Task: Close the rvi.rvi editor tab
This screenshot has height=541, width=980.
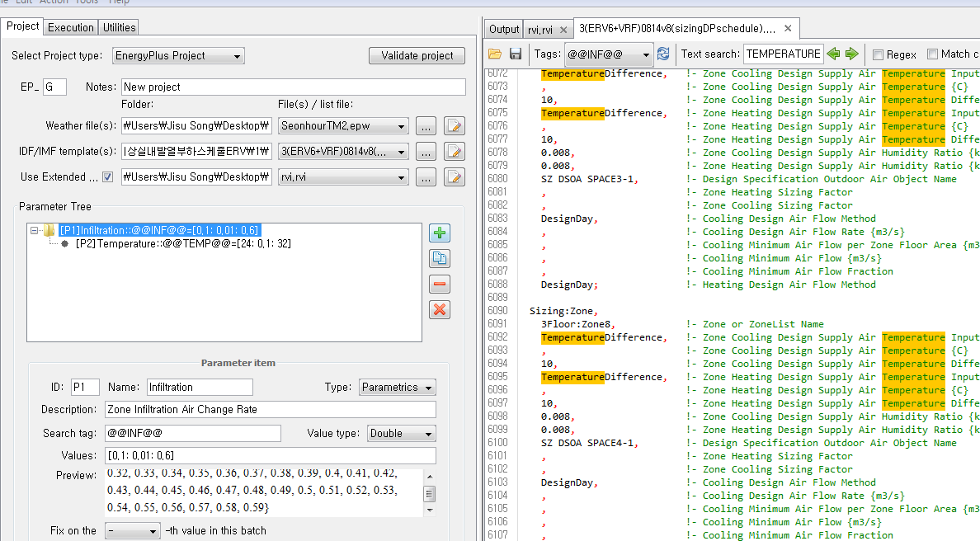Action: [563, 30]
